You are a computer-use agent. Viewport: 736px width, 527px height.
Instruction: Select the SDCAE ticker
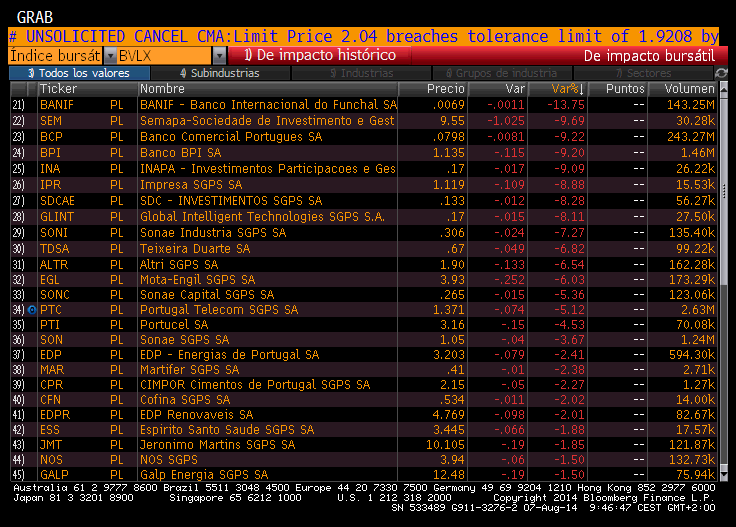(57, 201)
